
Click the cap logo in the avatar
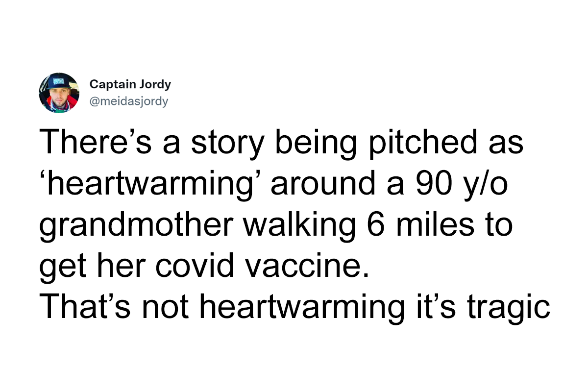point(59,81)
